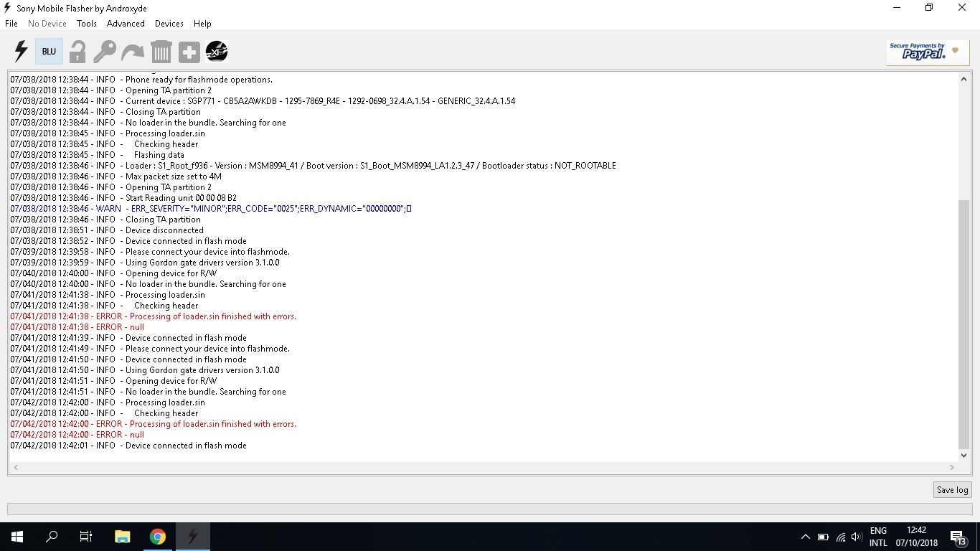Click the lightning bolt Flash device icon
The image size is (980, 551).
click(x=21, y=52)
